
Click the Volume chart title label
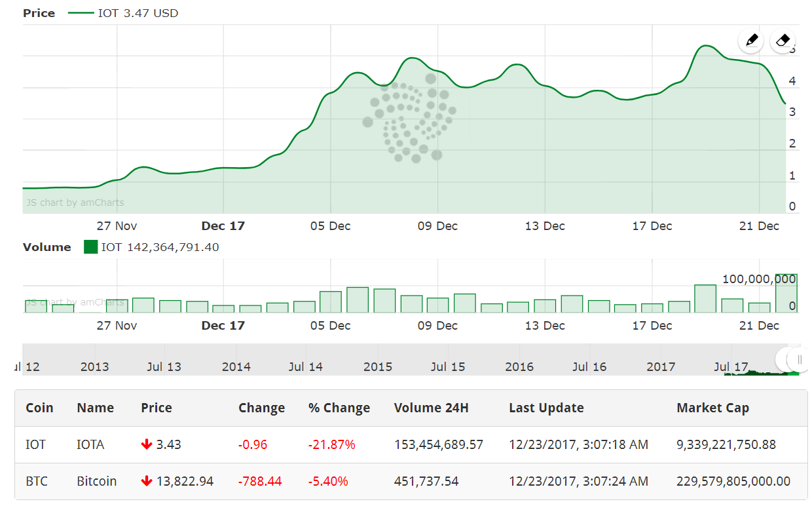[47, 247]
